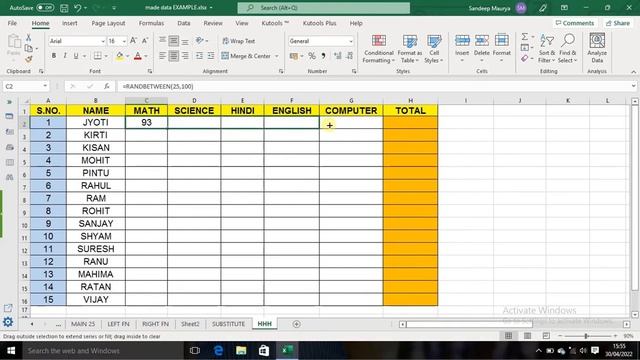Screen dimensions: 640x360
Task: Switch to Page Layout view icon
Action: click(x=527, y=336)
